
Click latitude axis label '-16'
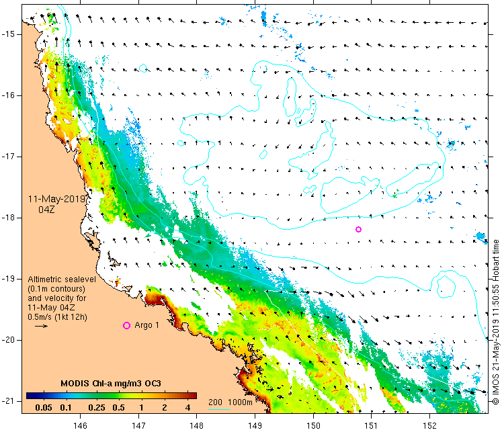7,95
